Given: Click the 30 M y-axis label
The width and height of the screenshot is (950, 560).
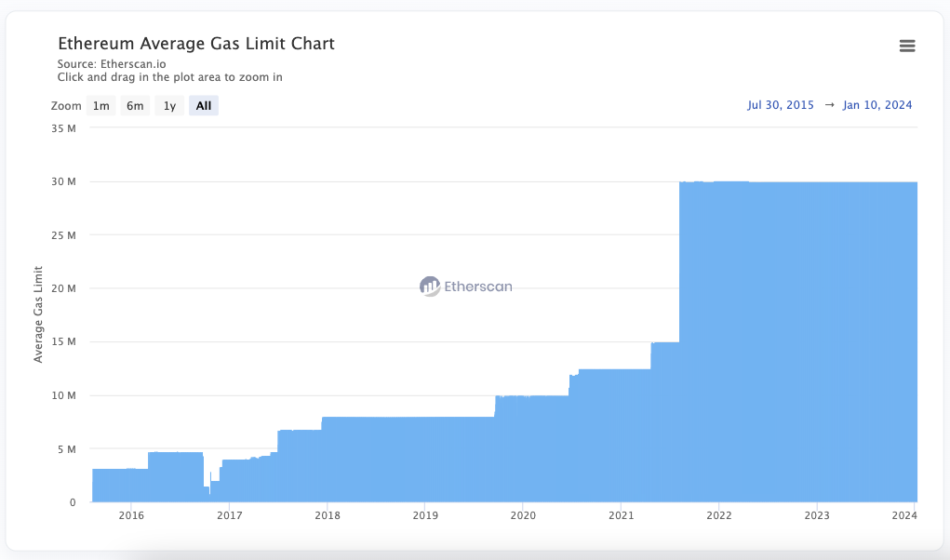Looking at the screenshot, I should pos(64,181).
